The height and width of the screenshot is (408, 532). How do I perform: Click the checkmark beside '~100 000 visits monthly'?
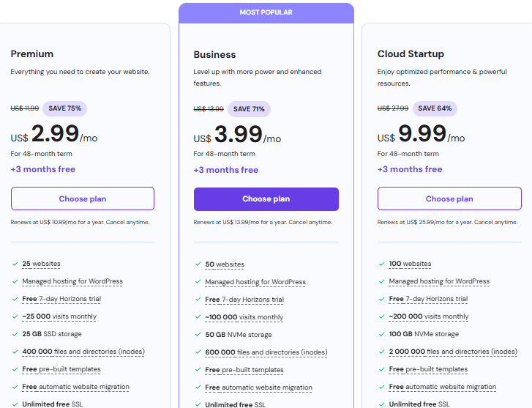[198, 316]
